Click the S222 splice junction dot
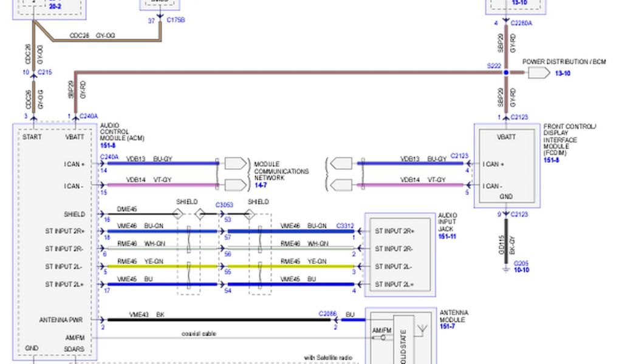 (505, 73)
